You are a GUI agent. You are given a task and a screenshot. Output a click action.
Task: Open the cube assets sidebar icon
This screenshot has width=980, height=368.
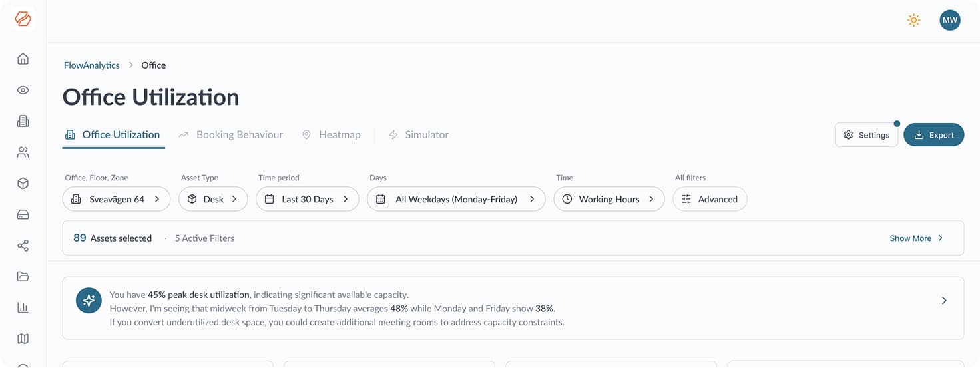pos(23,184)
